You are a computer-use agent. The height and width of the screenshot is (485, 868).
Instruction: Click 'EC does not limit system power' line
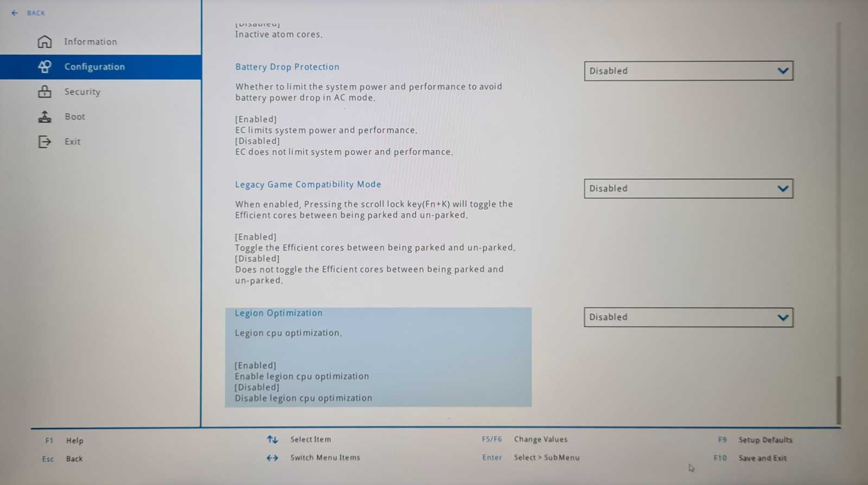point(344,152)
